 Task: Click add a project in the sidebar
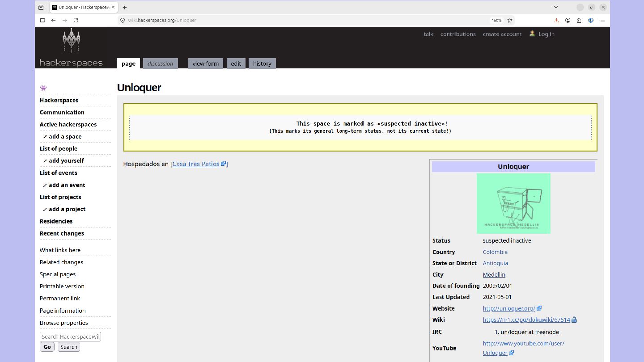(x=67, y=209)
